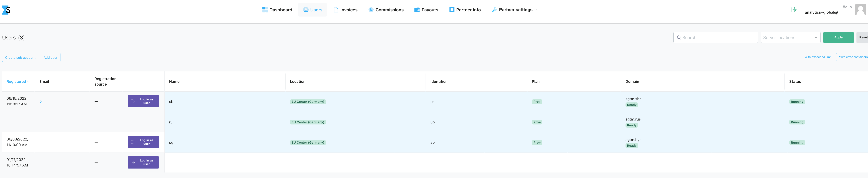Click the Commissions percent icon
Screen dimensions: 868x178
pyautogui.click(x=371, y=10)
